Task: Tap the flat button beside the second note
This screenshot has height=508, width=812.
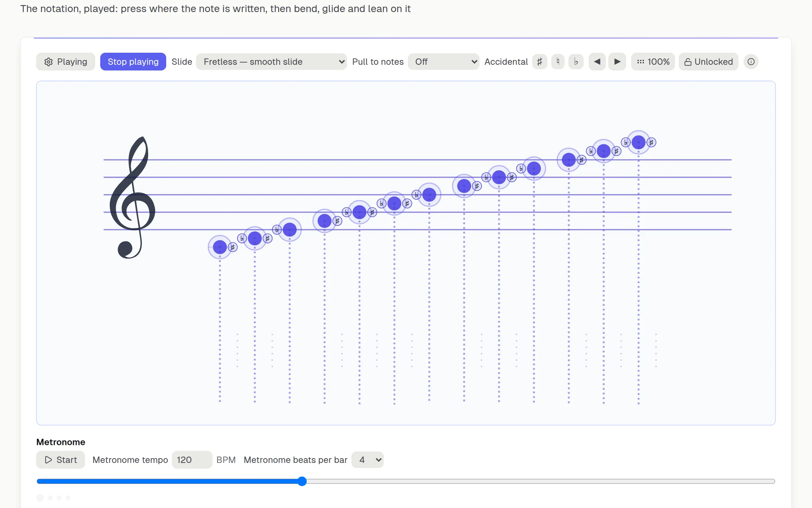Action: pos(242,238)
